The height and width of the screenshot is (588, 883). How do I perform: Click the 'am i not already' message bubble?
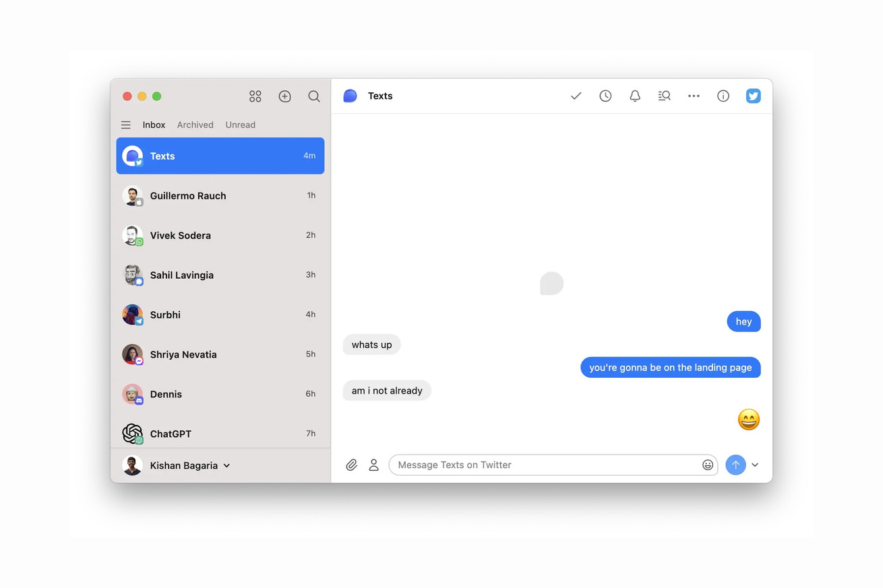(x=387, y=390)
